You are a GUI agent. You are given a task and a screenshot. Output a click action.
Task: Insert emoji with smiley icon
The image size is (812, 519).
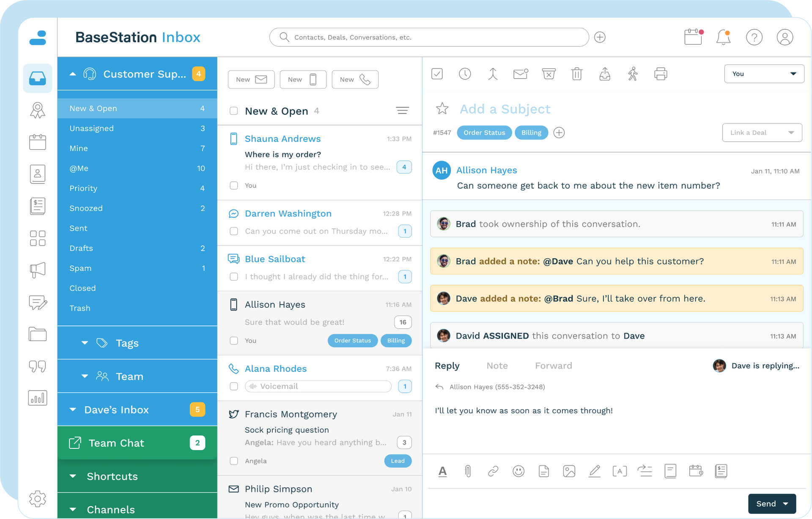518,471
